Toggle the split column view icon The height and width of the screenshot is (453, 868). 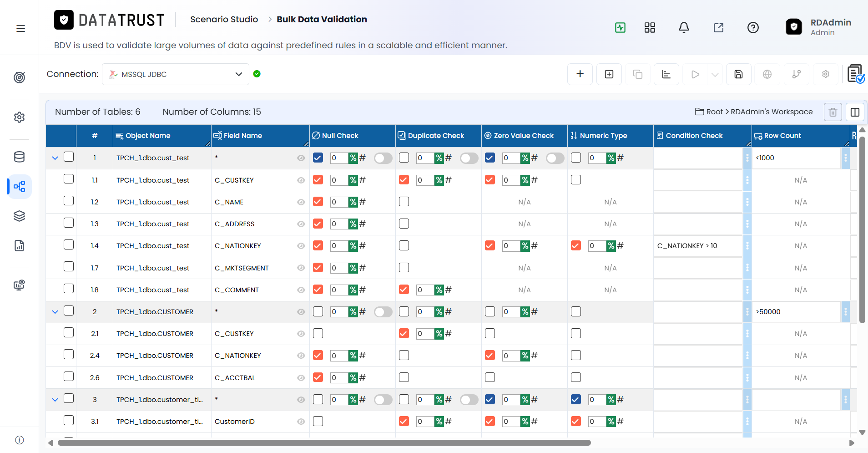coord(855,112)
